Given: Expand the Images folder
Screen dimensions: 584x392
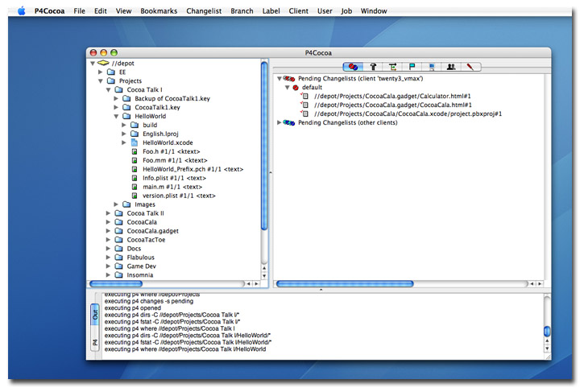Looking at the screenshot, I should click(116, 204).
